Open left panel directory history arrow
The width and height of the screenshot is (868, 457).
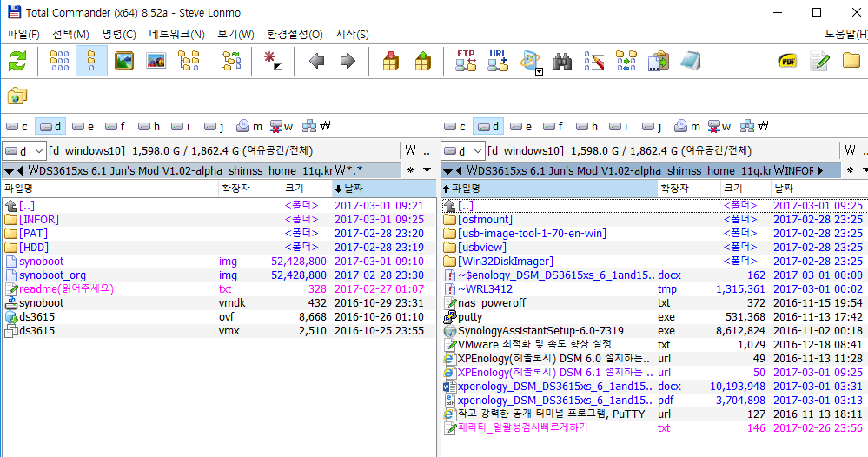click(x=9, y=170)
